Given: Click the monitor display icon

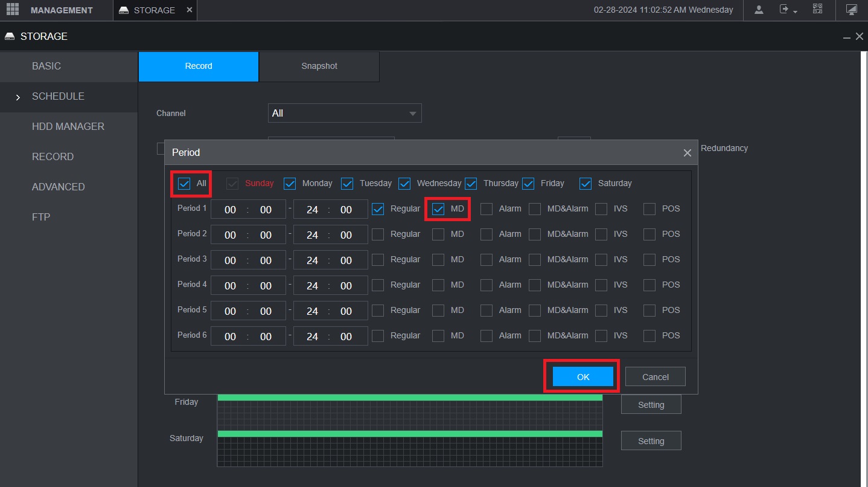Looking at the screenshot, I should coord(852,10).
